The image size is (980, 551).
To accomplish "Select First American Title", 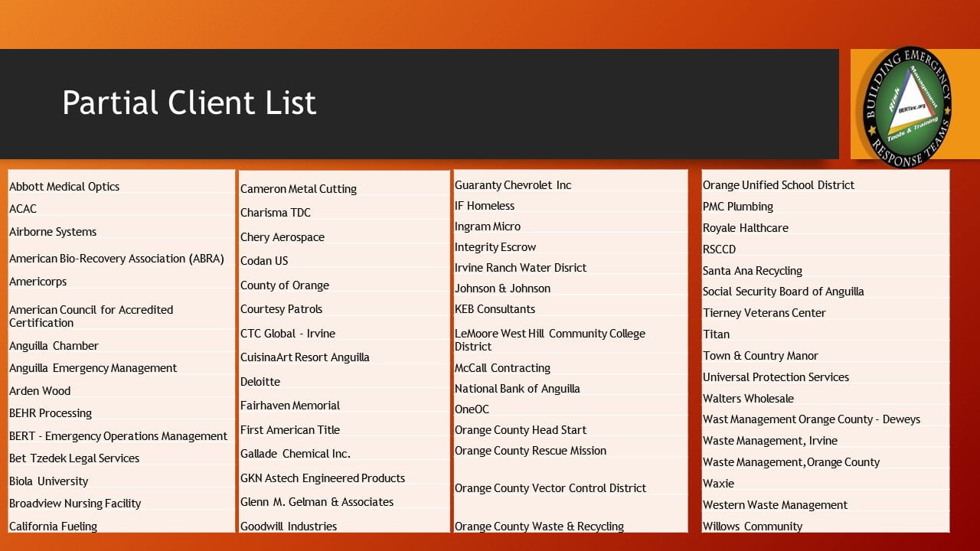I will (x=290, y=430).
